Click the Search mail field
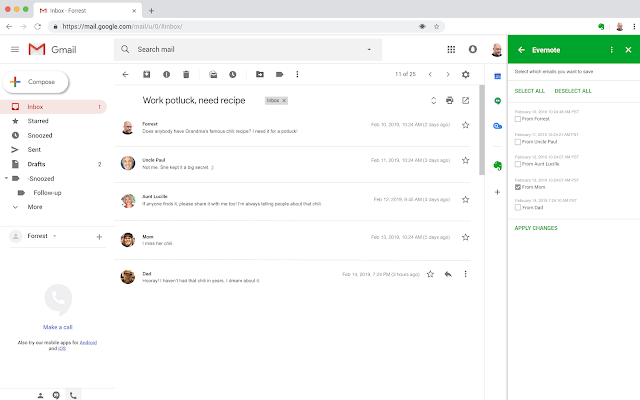The width and height of the screenshot is (640, 400). [248, 49]
